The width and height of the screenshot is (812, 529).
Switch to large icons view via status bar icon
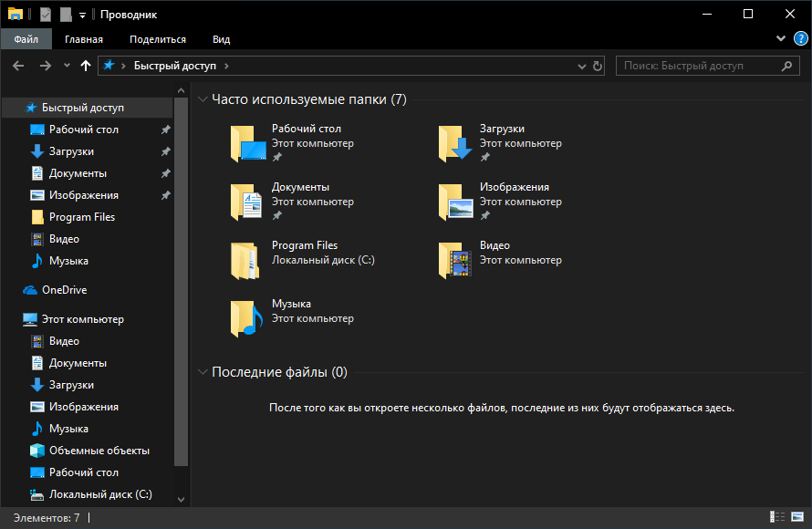797,516
